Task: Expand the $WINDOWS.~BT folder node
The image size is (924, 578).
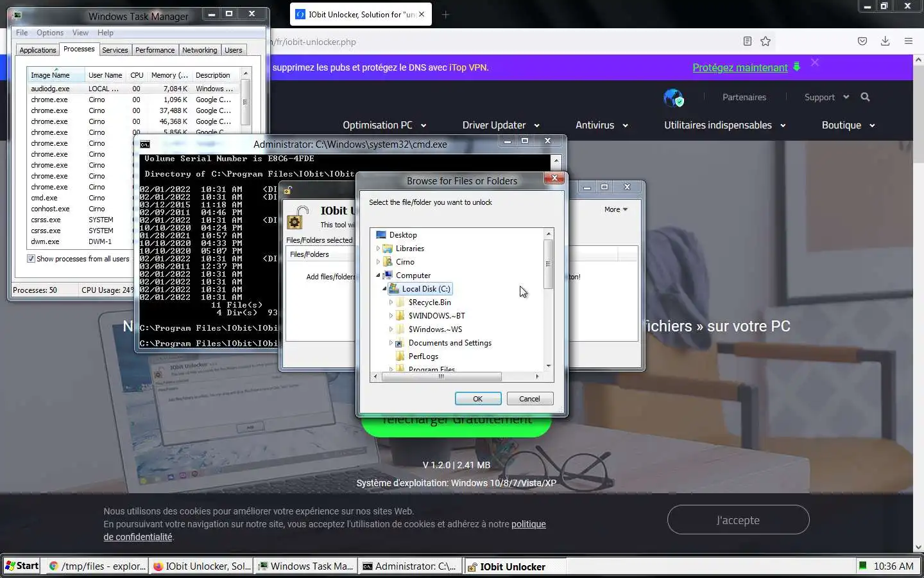Action: (x=391, y=316)
